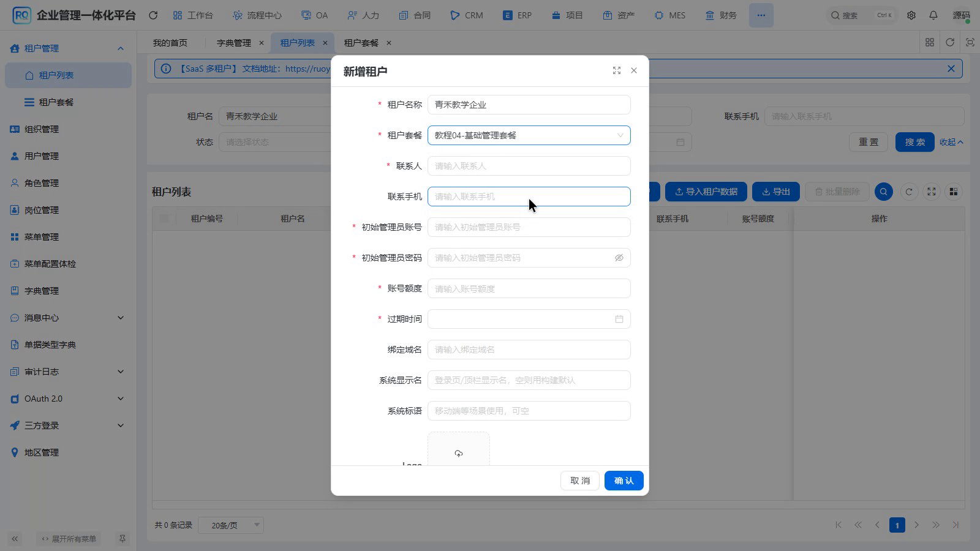Click 展开所有菜单 at sidebar bottom

tap(69, 539)
